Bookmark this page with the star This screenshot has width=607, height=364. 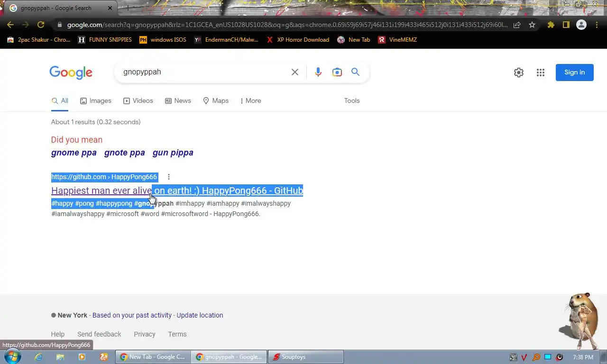(532, 25)
